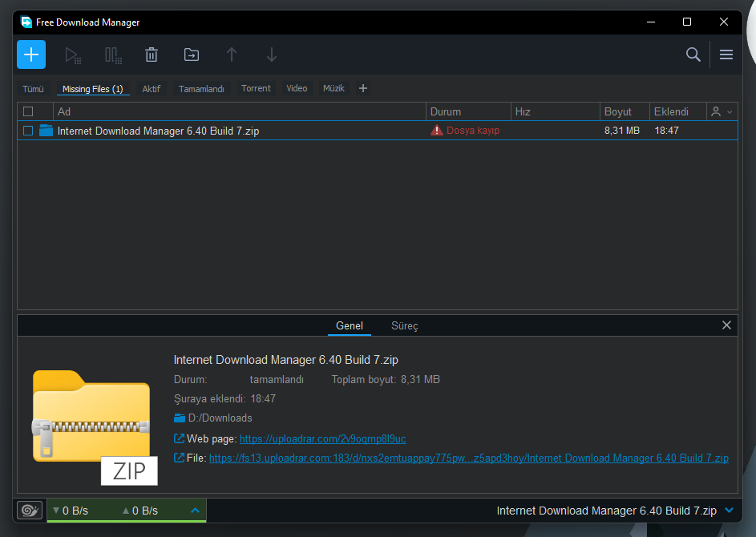Open the uploadrar.com web page link

322,438
